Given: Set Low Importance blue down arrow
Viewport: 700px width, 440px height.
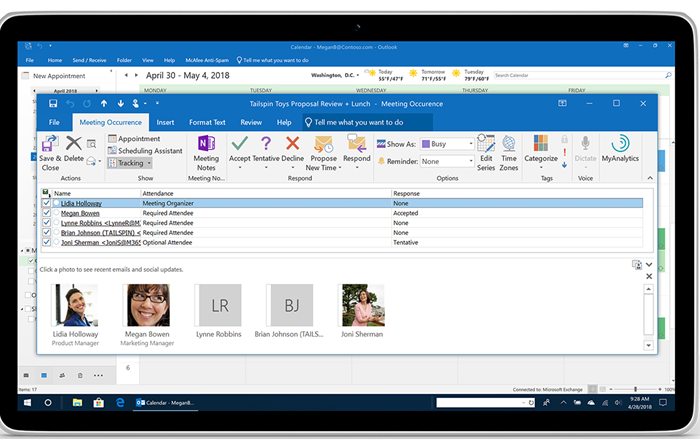Looking at the screenshot, I should tap(564, 165).
